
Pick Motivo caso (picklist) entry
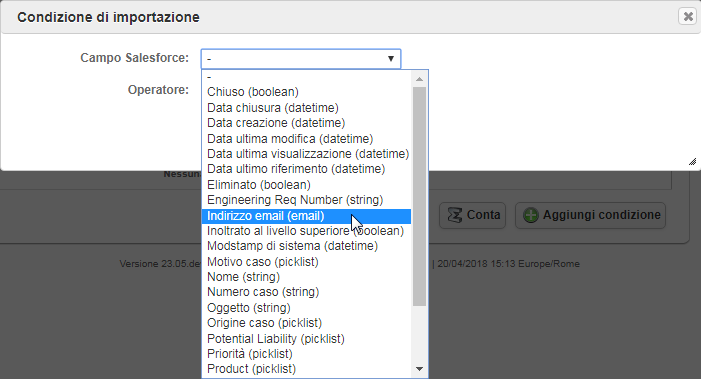click(306, 261)
